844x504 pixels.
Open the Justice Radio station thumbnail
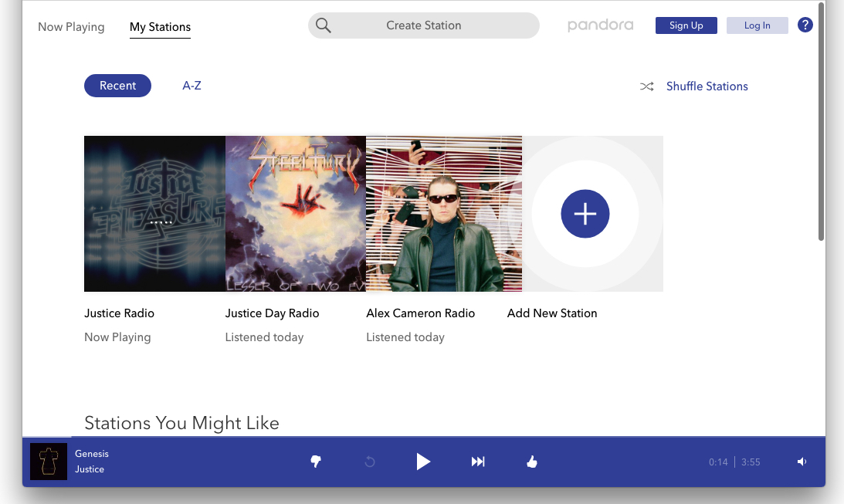[x=154, y=214]
